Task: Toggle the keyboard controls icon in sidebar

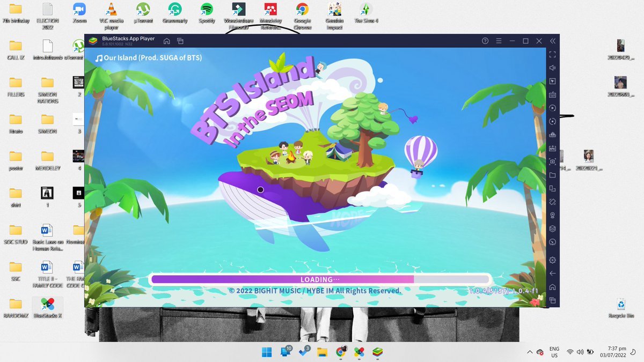Action: (552, 95)
